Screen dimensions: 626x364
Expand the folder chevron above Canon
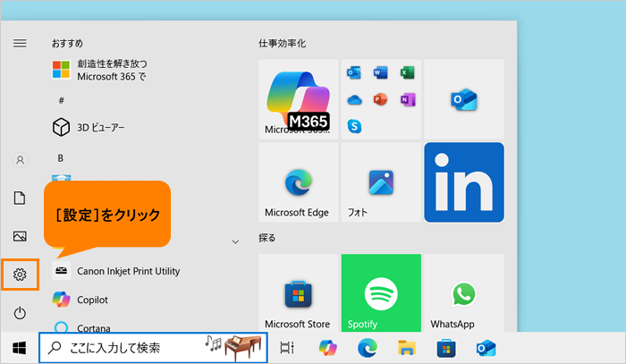point(235,241)
